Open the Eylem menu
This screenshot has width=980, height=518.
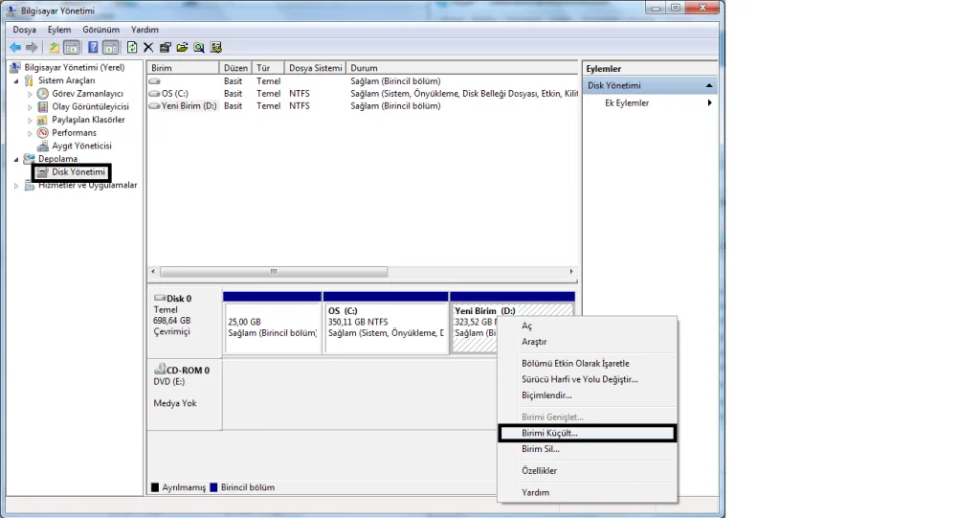[x=59, y=30]
